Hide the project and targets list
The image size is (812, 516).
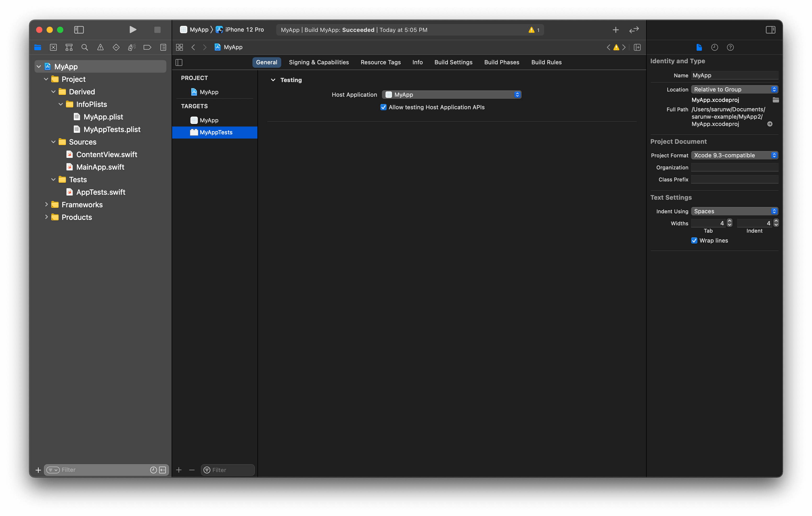click(x=179, y=62)
